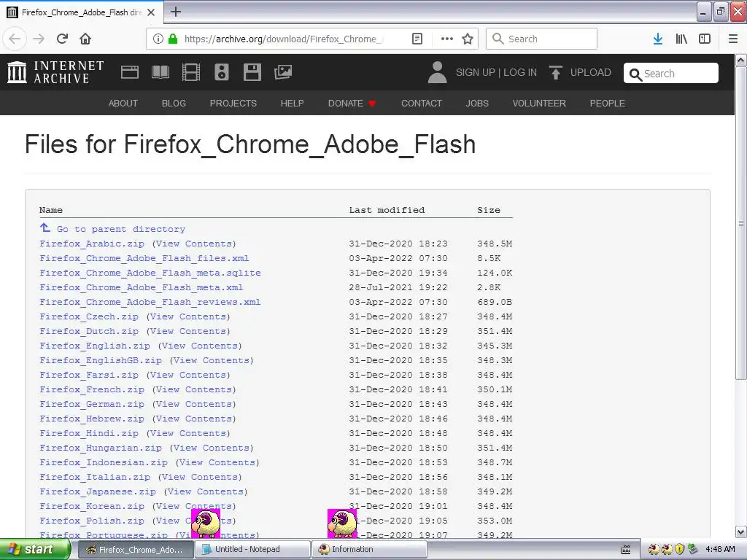Click the Internet Archive Search field
The height and width of the screenshot is (560, 747).
[671, 74]
